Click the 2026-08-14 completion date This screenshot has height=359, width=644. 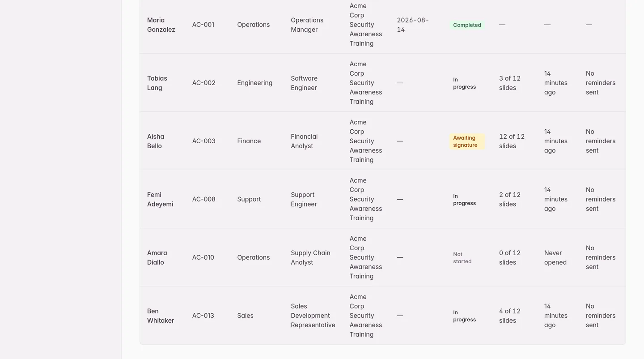coord(413,25)
